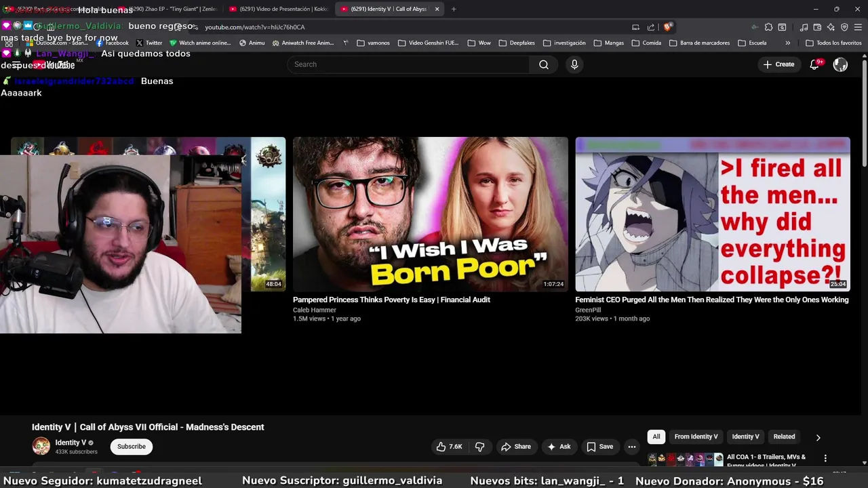The height and width of the screenshot is (488, 868).
Task: Open the Comida bookmarks folder
Action: (x=646, y=43)
